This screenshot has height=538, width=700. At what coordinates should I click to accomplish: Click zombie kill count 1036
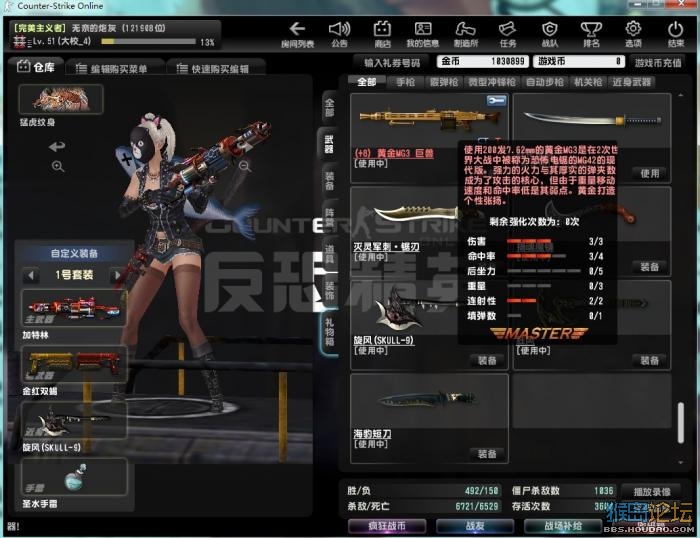coord(604,491)
